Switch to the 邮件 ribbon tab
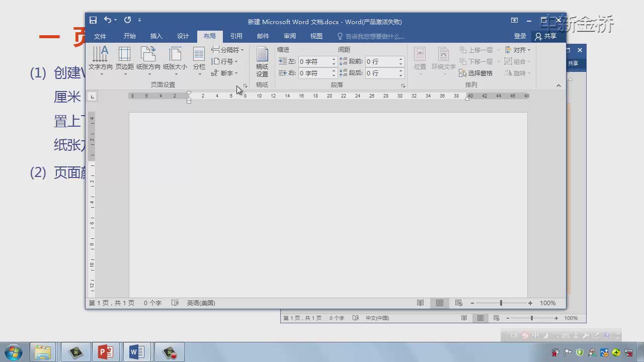This screenshot has width=644, height=362. [263, 36]
